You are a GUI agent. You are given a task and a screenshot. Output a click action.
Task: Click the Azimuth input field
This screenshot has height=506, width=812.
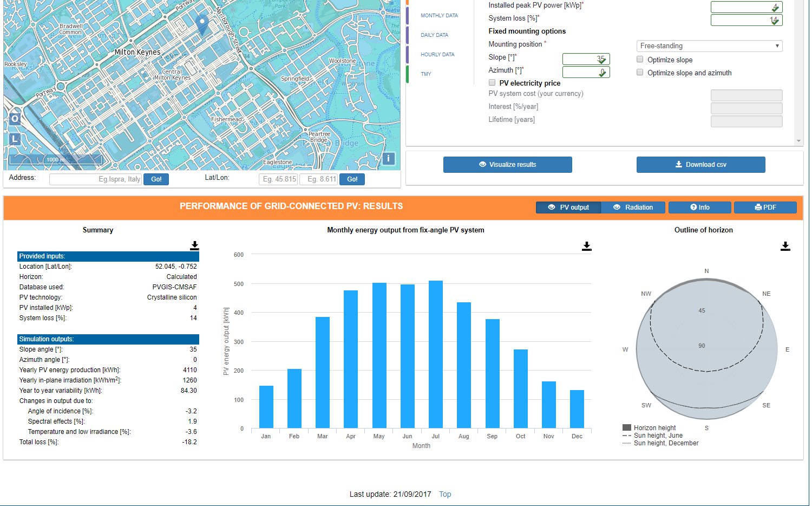click(586, 72)
